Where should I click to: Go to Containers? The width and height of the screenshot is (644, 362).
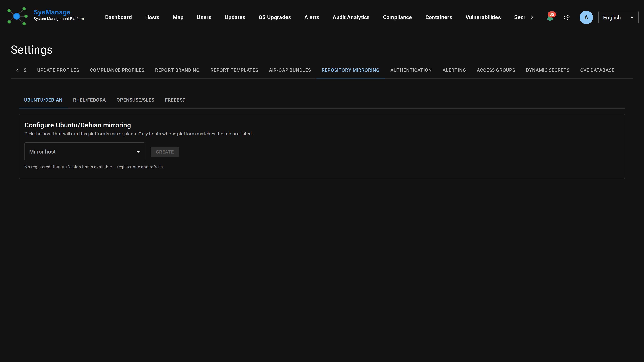(439, 17)
